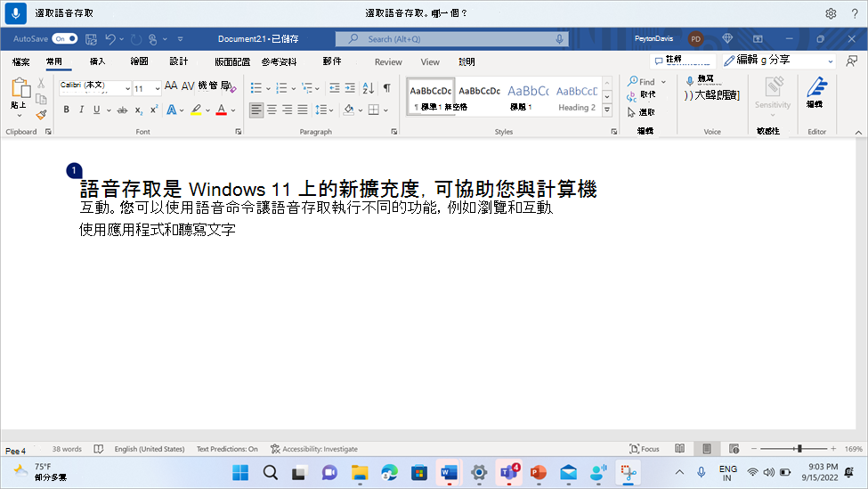The image size is (868, 489).
Task: Open the Borders dropdown
Action: coord(385,110)
